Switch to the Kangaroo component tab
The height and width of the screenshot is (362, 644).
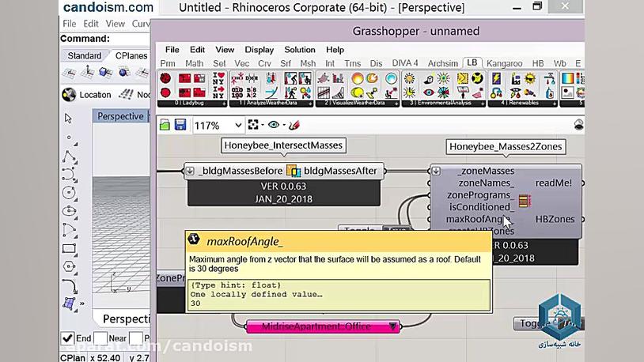coord(504,63)
